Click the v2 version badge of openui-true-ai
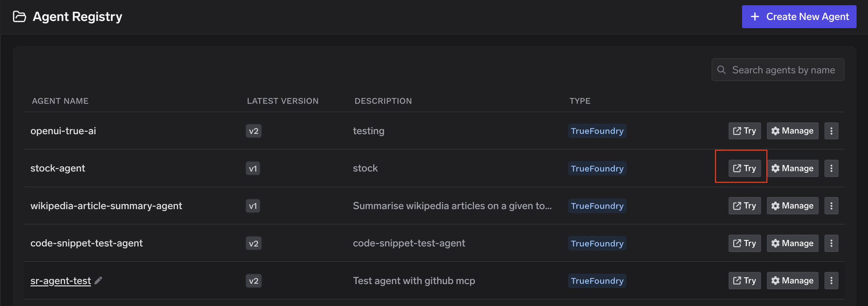Image resolution: width=868 pixels, height=306 pixels. [253, 131]
